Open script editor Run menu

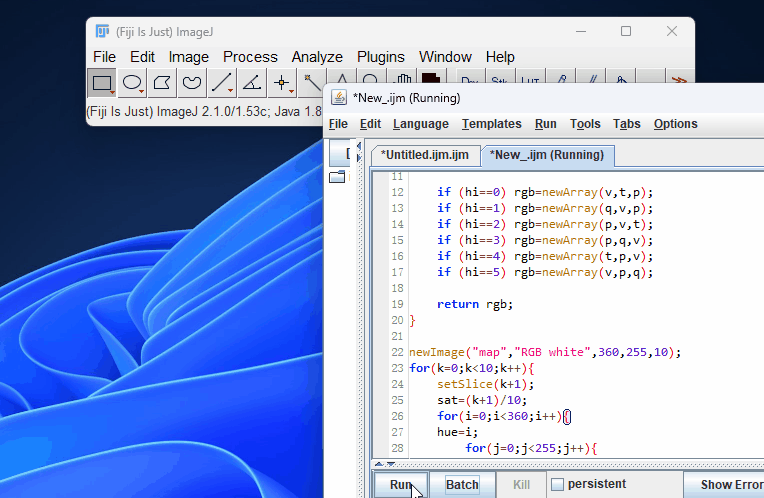546,124
